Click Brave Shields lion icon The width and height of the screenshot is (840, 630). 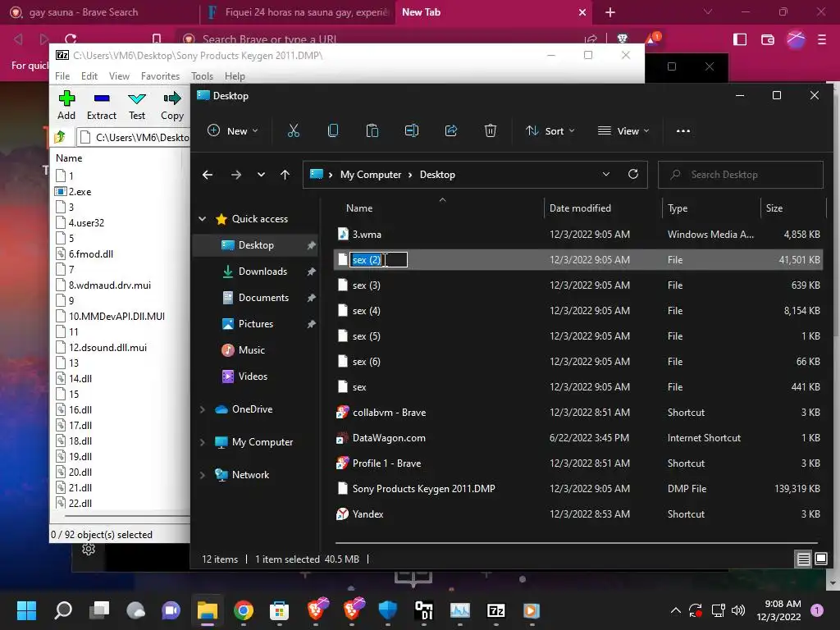(x=623, y=39)
